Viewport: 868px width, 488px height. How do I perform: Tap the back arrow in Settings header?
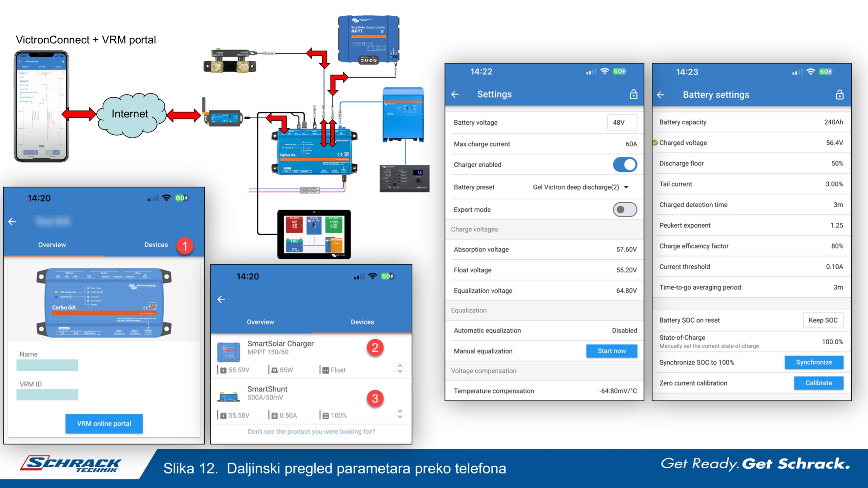tap(455, 94)
